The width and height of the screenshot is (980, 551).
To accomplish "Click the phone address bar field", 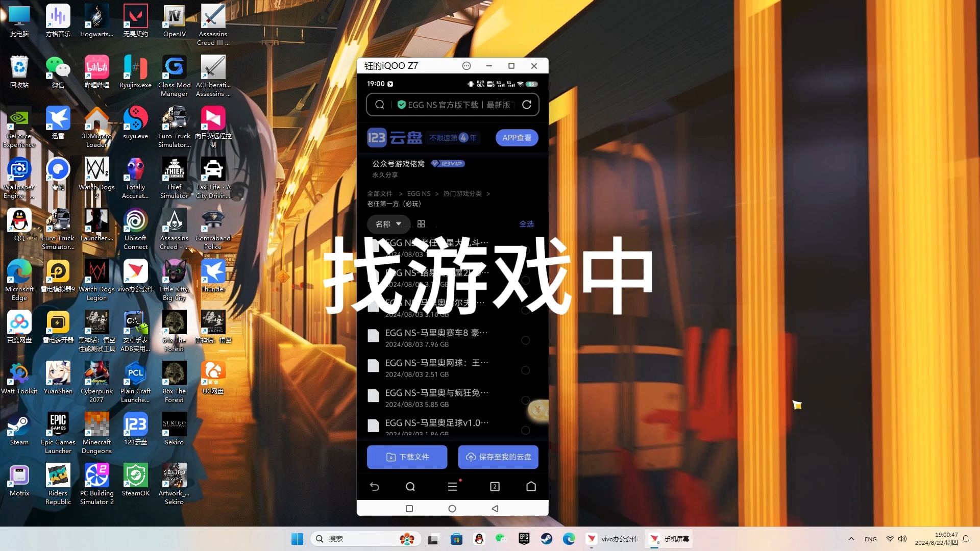I will point(454,105).
